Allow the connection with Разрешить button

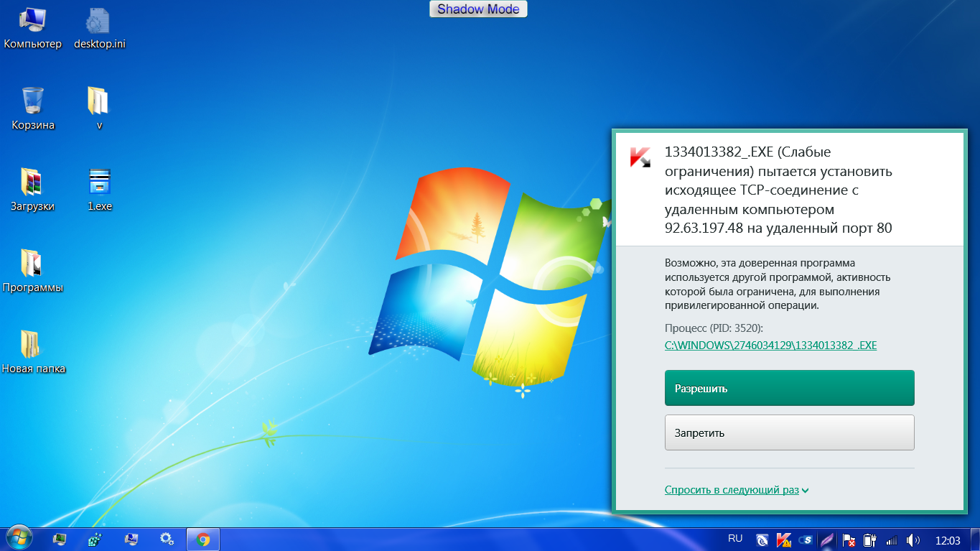point(790,388)
